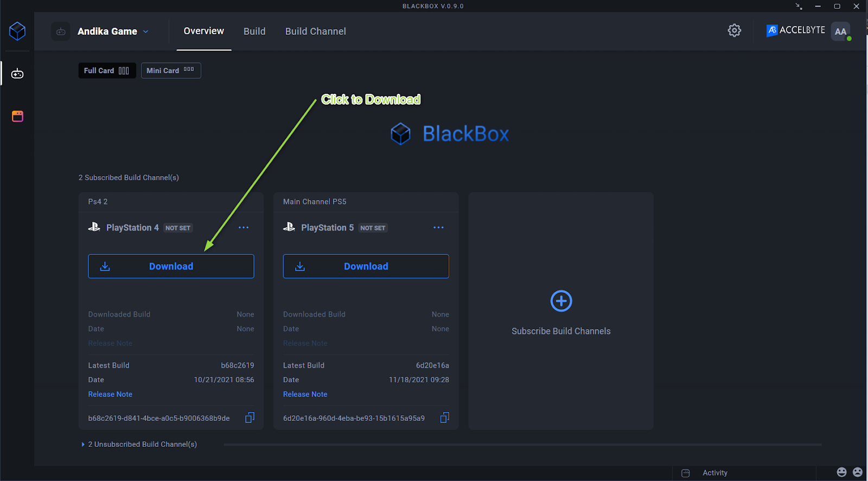Click the PlayStation logo on the PS4 card
The height and width of the screenshot is (481, 868).
point(94,227)
